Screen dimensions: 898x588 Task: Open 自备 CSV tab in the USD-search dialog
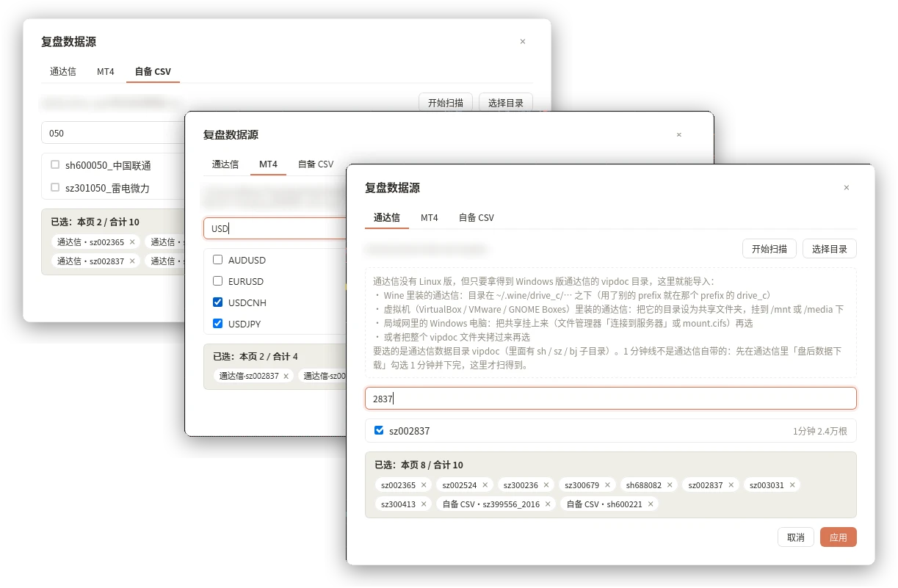pos(316,164)
